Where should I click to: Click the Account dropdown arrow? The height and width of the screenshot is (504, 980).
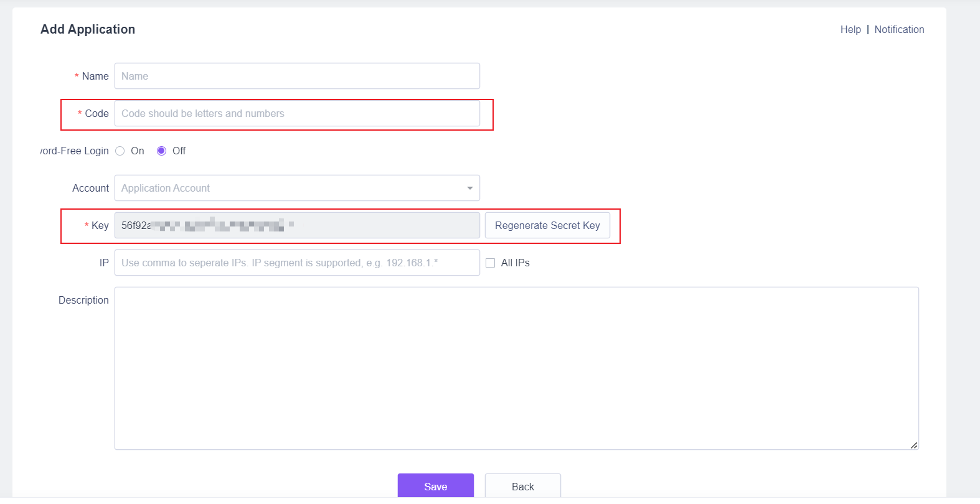tap(469, 188)
